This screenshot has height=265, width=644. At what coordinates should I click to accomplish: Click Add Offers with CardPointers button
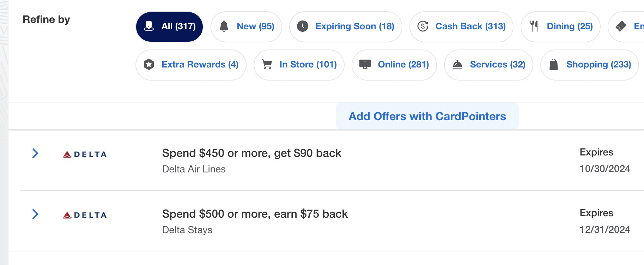coord(427,116)
